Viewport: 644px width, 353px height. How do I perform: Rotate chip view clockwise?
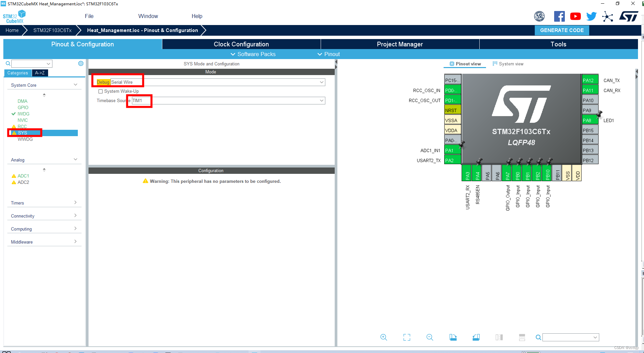453,337
